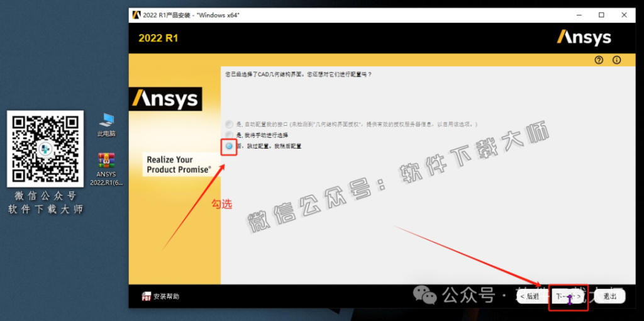Select the auto-configure interfaces radio option

pos(229,124)
